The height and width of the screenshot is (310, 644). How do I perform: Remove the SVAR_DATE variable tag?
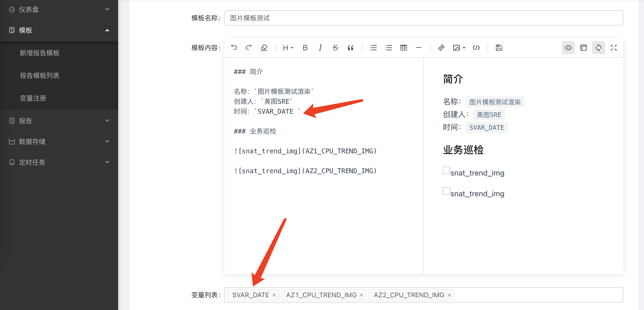pyautogui.click(x=274, y=295)
